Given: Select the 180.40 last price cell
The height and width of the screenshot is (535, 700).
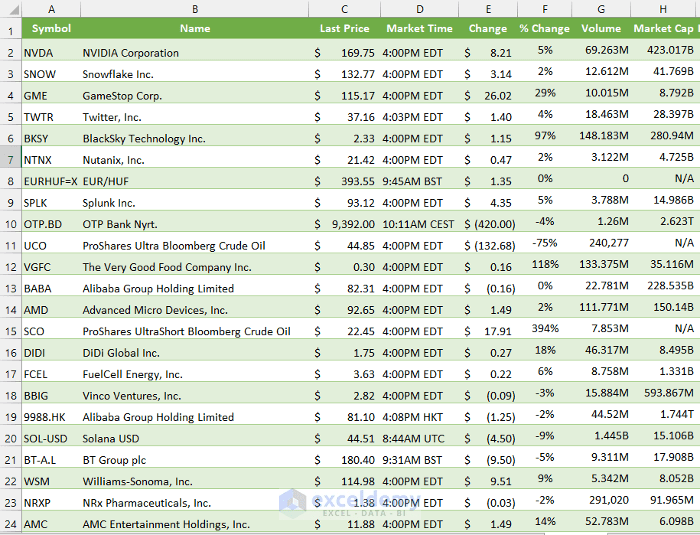Looking at the screenshot, I should (x=344, y=457).
